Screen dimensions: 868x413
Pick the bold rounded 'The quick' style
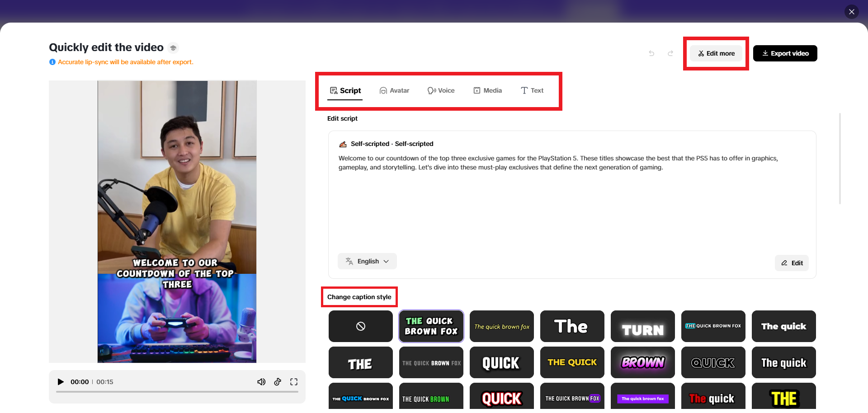coord(784,326)
